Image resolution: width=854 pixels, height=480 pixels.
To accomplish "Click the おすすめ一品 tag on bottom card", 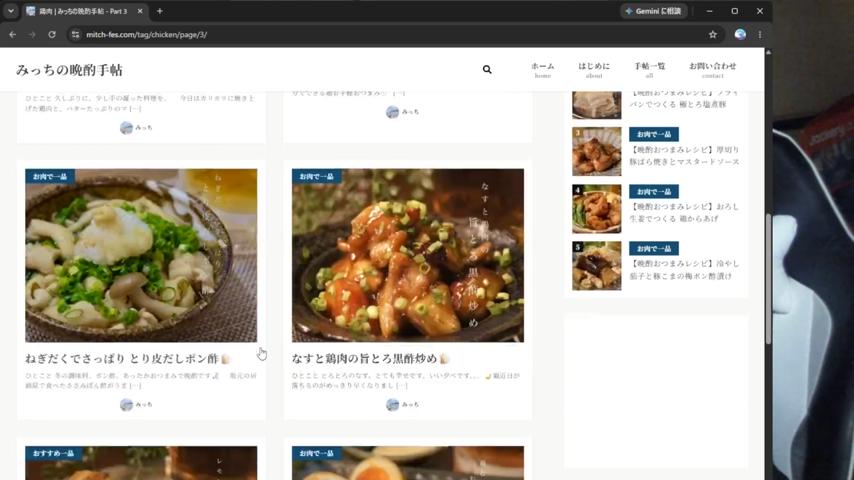I will click(53, 453).
